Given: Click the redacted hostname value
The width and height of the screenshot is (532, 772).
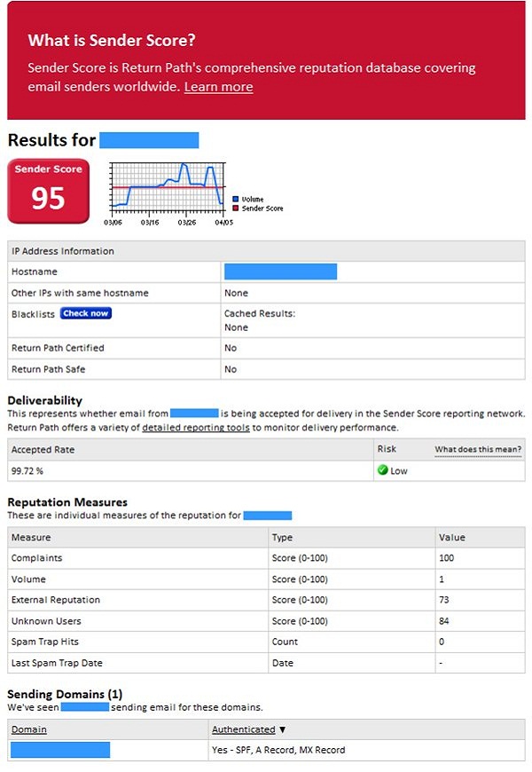Looking at the screenshot, I should click(x=280, y=272).
